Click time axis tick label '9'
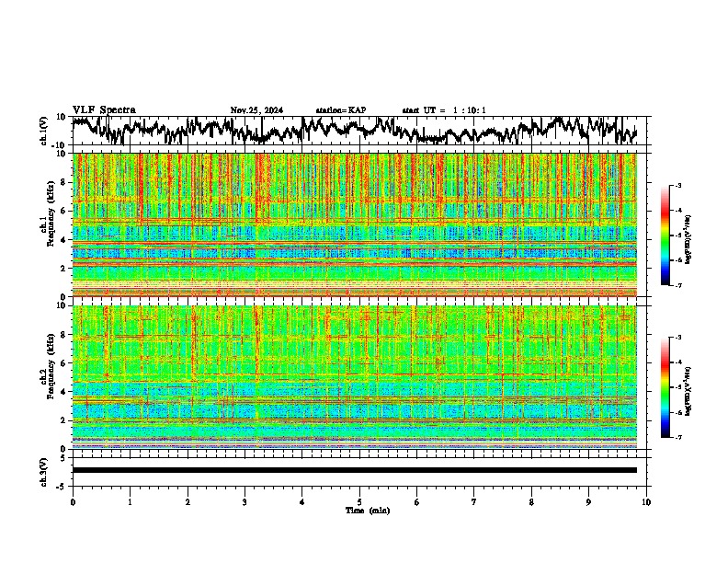Screen dimensions: 728x563 pyautogui.click(x=588, y=502)
